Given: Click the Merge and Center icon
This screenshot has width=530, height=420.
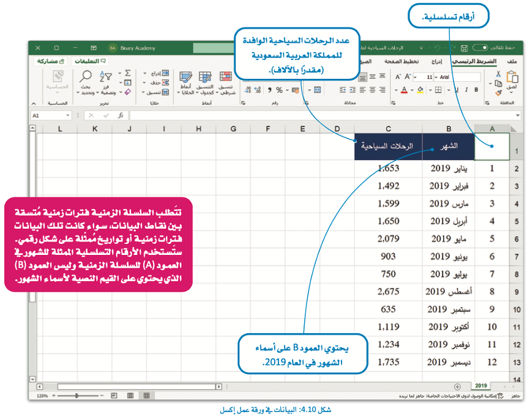Looking at the screenshot, I should coord(317,90).
